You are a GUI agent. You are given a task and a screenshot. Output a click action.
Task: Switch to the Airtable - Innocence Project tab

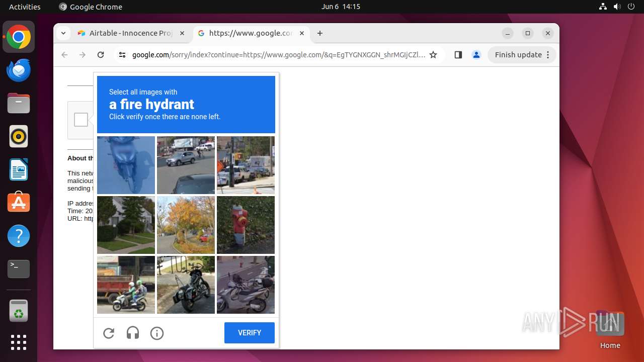pyautogui.click(x=131, y=33)
